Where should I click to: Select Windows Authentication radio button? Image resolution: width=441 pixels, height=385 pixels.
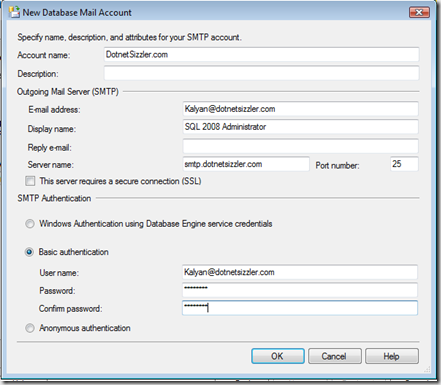click(30, 224)
